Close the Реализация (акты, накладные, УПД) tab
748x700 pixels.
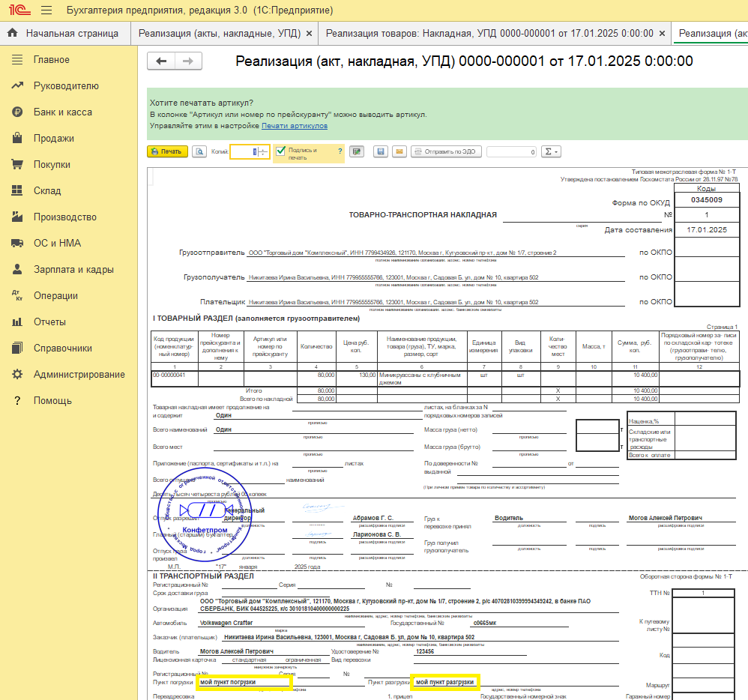click(x=309, y=34)
